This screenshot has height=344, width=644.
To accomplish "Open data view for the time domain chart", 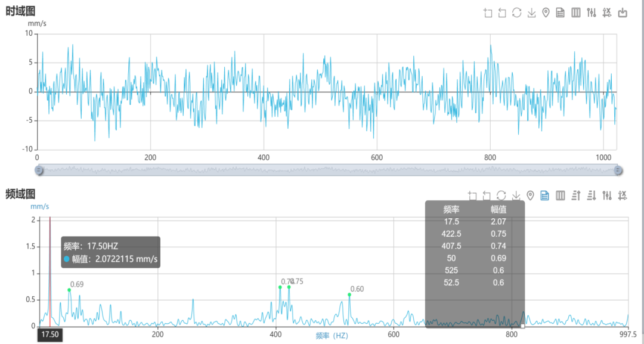I will pos(561,13).
